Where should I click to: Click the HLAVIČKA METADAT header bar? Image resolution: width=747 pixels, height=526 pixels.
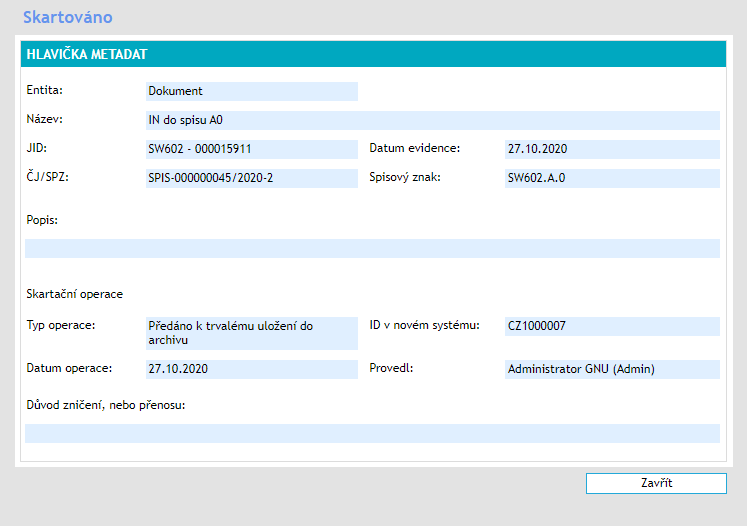coord(372,55)
